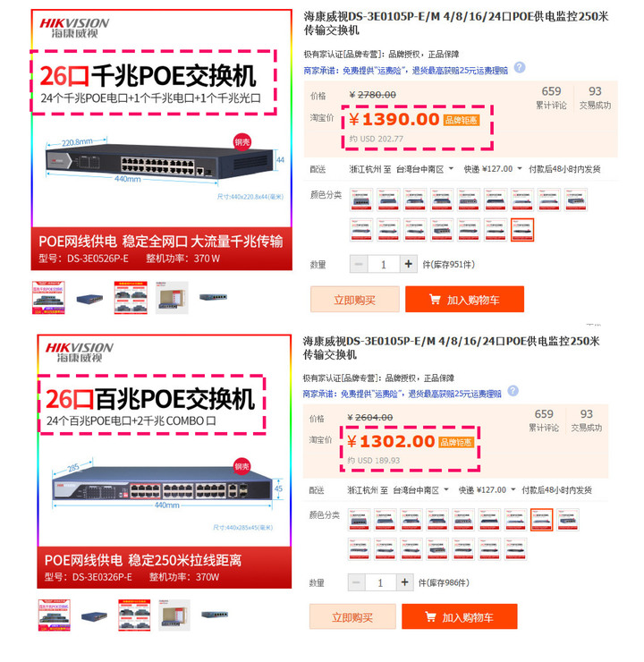Select the highlighted last color option in top listing
The image size is (644, 662).
522,230
